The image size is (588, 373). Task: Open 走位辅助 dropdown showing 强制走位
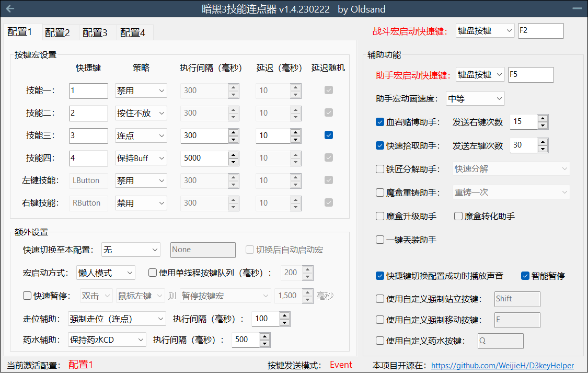(x=117, y=319)
